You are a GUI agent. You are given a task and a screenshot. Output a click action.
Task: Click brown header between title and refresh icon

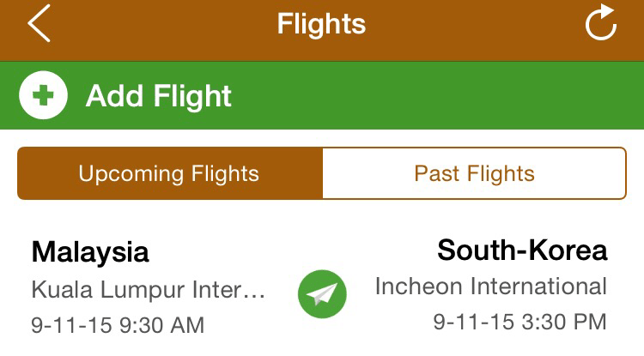[481, 24]
